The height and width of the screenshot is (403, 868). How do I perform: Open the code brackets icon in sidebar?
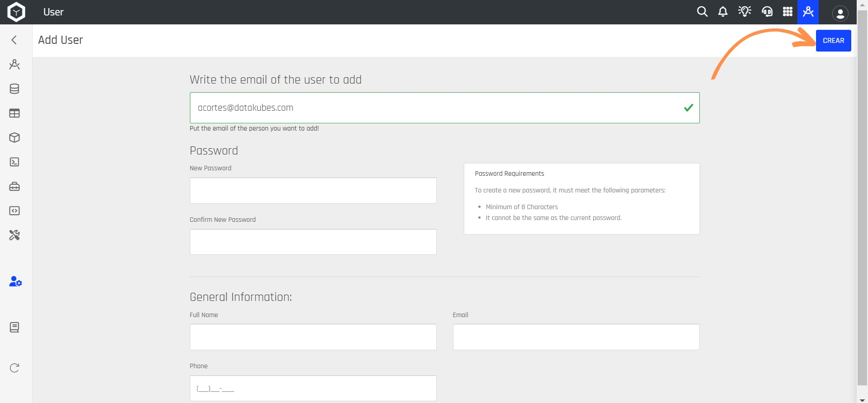tap(14, 211)
